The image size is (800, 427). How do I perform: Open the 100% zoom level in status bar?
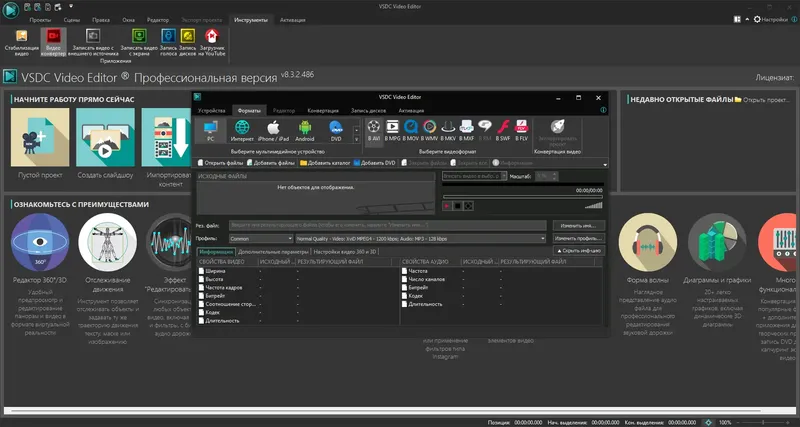point(725,422)
